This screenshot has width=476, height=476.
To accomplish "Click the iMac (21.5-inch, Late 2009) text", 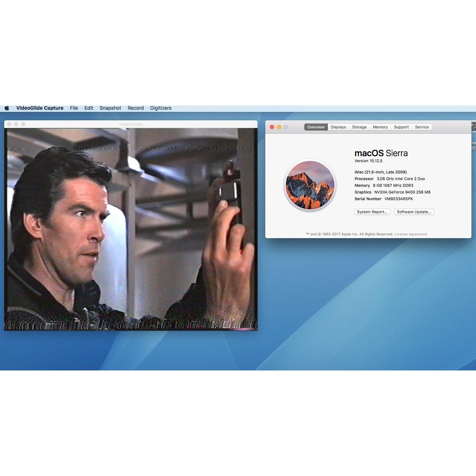I will pyautogui.click(x=381, y=172).
